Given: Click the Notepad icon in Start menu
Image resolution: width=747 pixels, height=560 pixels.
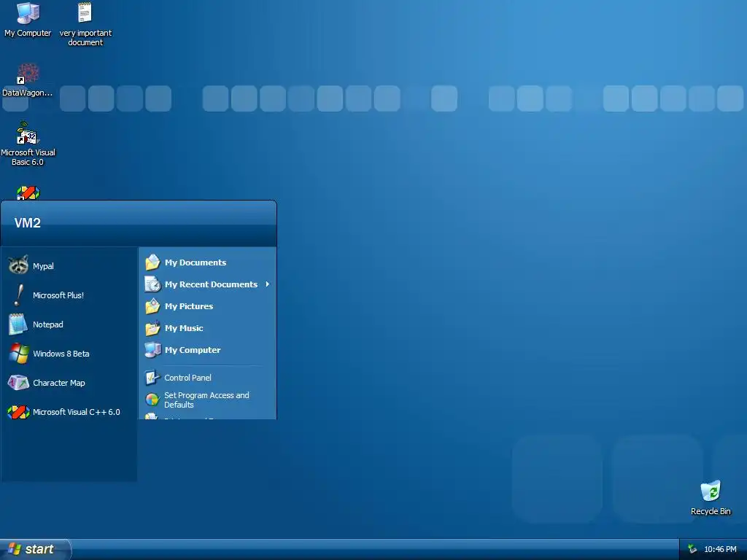Looking at the screenshot, I should point(18,324).
